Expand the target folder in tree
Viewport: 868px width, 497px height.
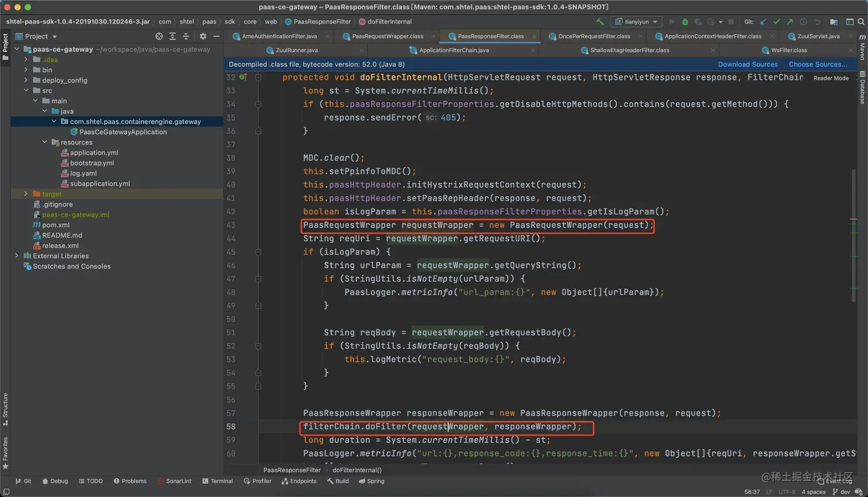click(x=26, y=194)
